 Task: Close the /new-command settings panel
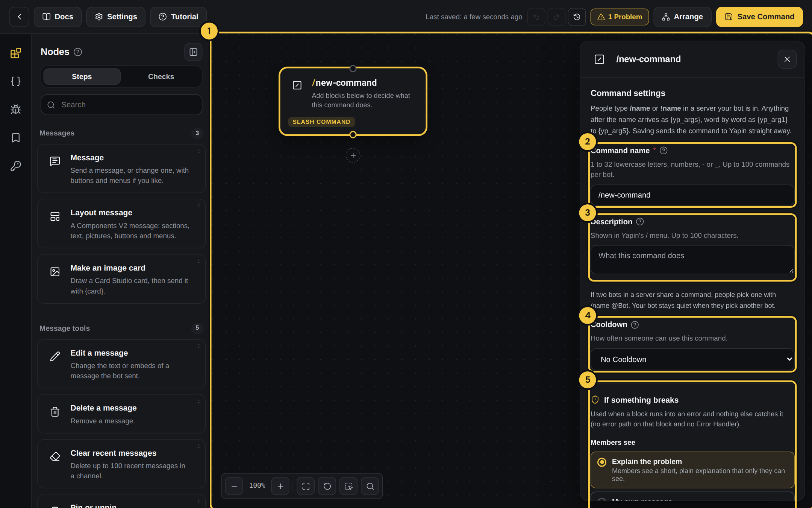click(x=787, y=59)
